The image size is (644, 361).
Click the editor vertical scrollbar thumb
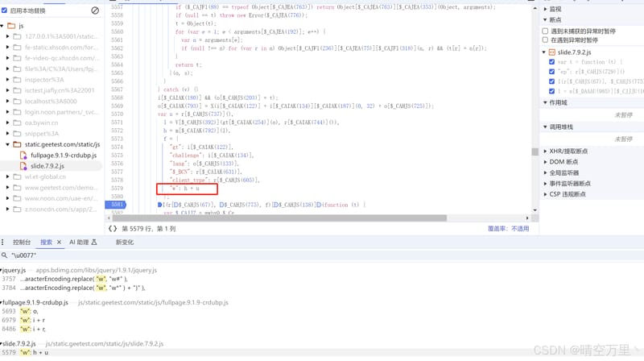[x=535, y=151]
